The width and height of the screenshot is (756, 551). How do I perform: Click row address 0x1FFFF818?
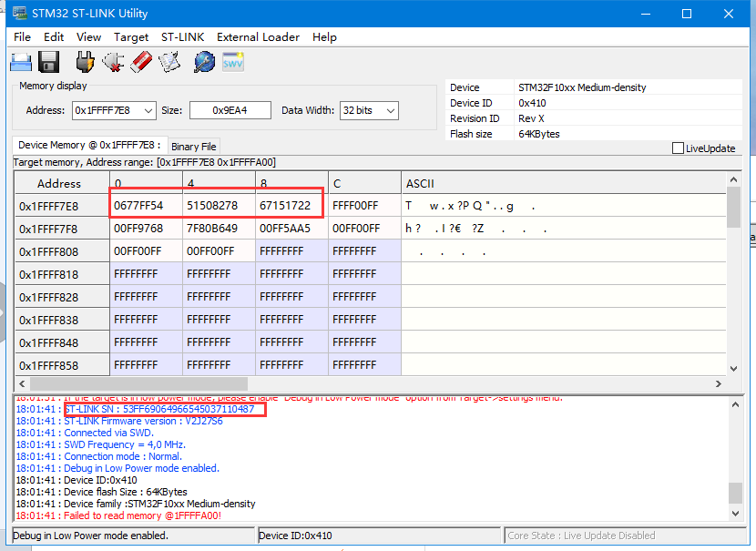pyautogui.click(x=62, y=274)
